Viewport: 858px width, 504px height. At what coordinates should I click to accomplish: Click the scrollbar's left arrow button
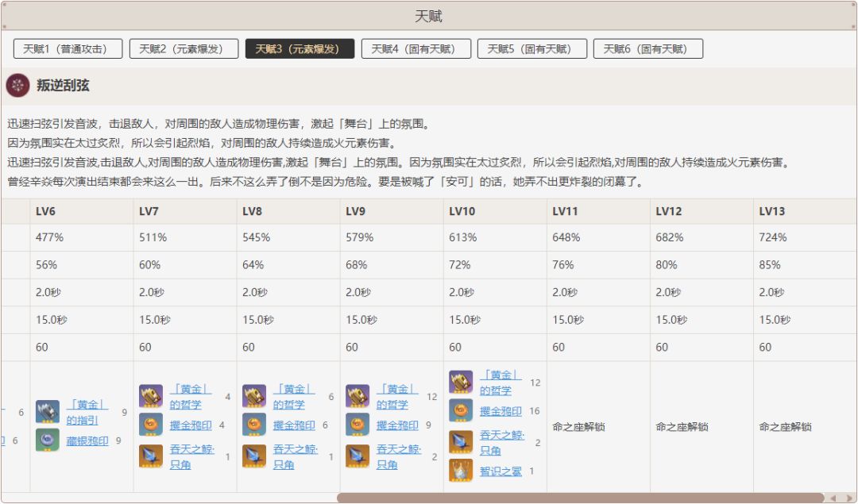point(833,498)
